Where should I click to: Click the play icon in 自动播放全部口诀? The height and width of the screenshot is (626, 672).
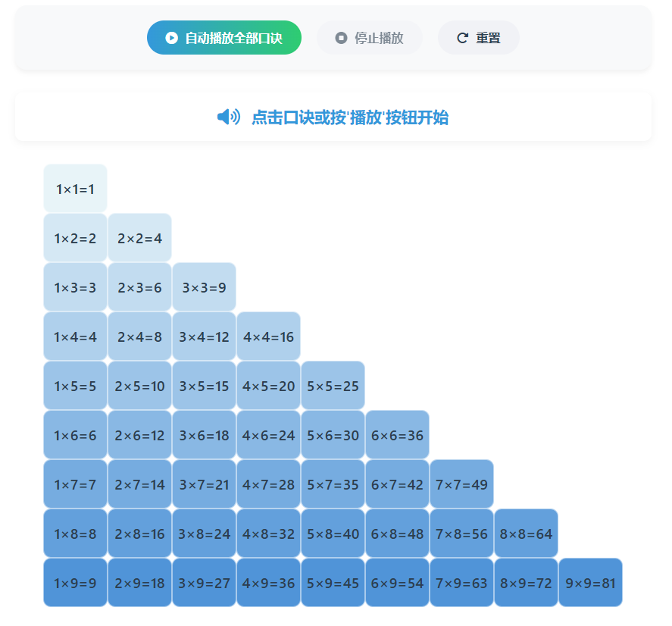tap(172, 38)
